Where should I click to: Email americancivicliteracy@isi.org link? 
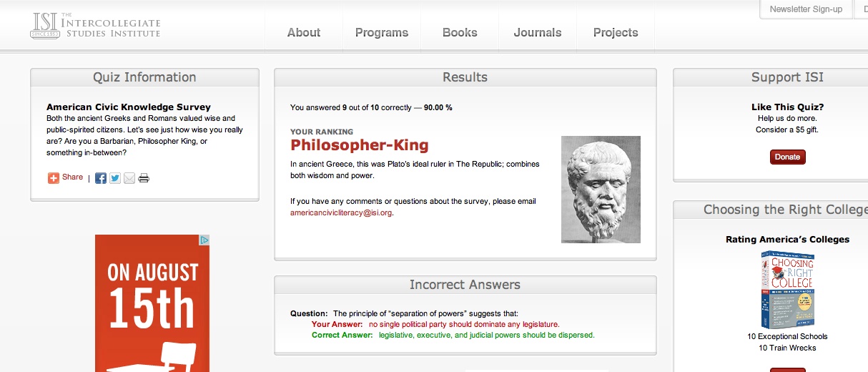(341, 212)
